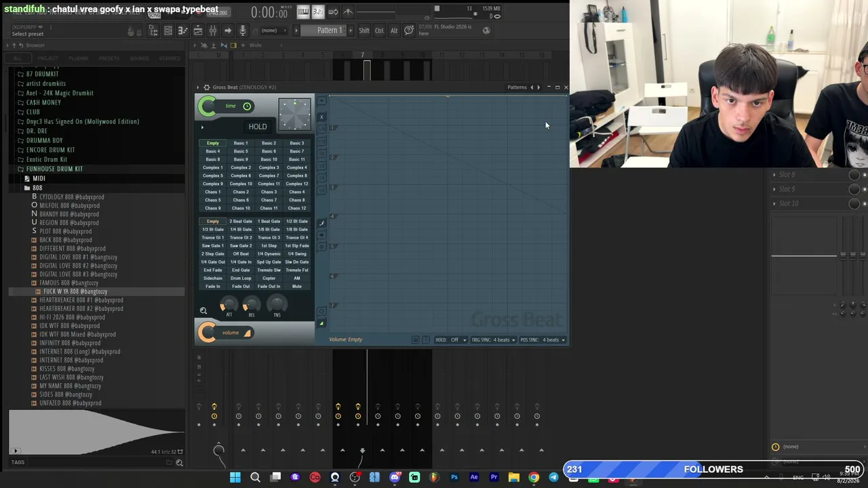
Task: Open File Explorer from the taskbar
Action: tap(514, 478)
